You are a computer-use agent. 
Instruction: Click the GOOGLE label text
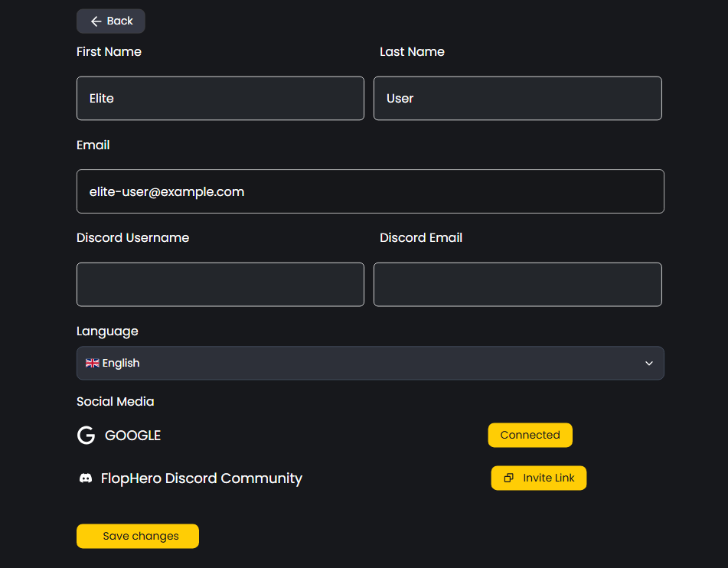[x=132, y=435]
